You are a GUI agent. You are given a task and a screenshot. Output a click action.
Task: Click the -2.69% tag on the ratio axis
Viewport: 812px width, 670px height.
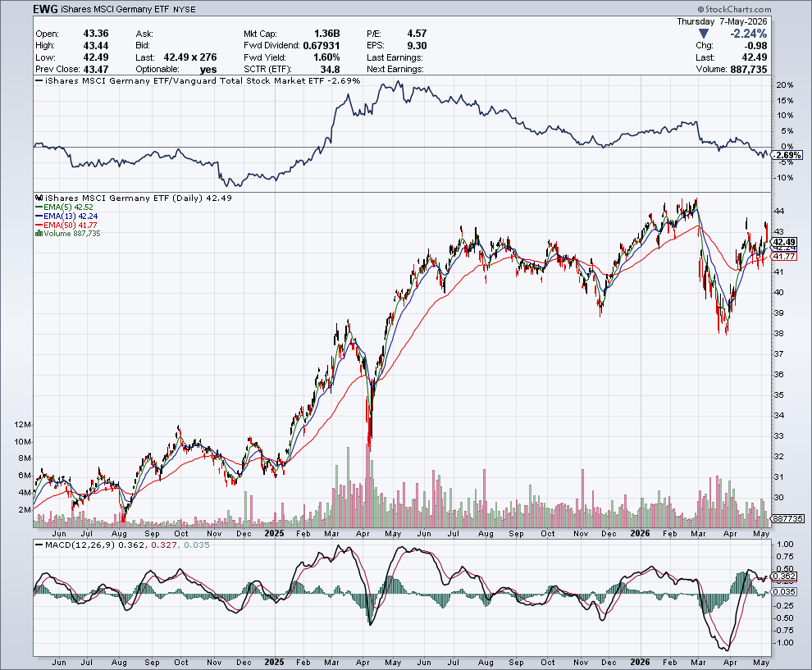coord(787,155)
